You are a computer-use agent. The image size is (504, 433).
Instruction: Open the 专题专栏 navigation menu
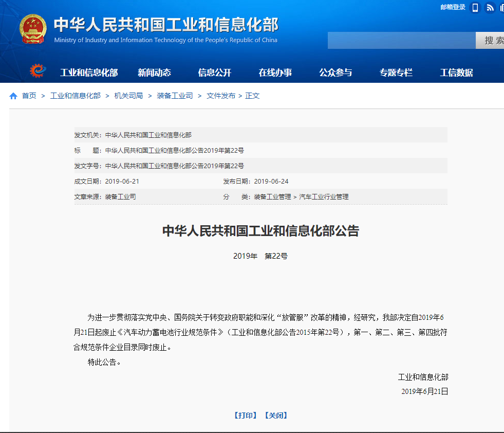[396, 73]
